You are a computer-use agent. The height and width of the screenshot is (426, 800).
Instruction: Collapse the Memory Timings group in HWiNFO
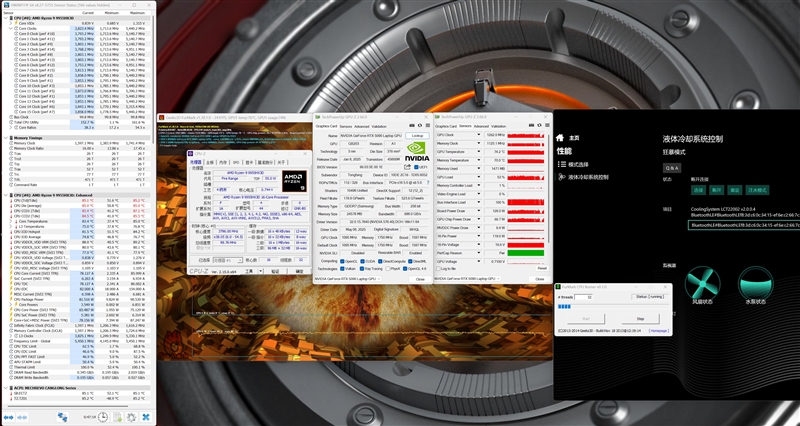coord(4,137)
